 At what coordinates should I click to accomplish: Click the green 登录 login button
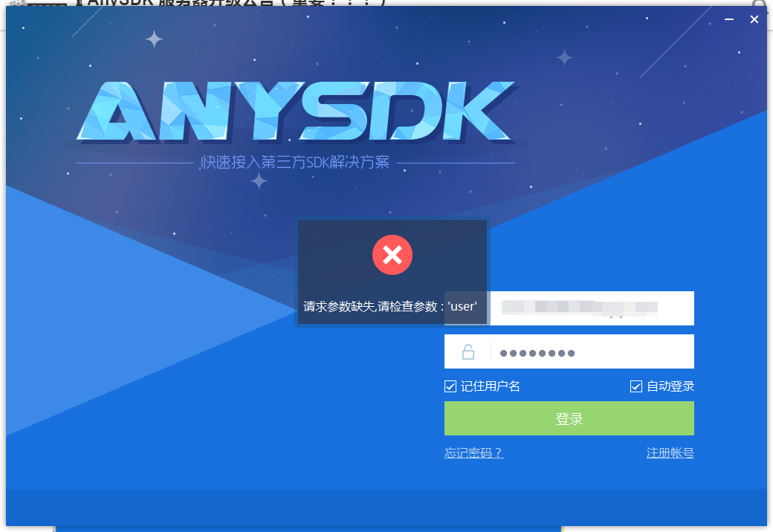(569, 418)
